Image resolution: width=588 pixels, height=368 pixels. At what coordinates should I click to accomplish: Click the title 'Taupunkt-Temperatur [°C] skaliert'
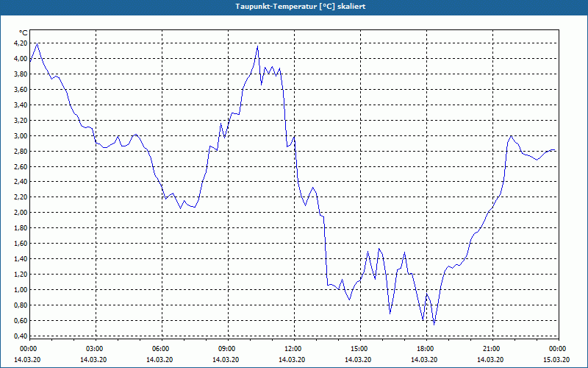[301, 7]
